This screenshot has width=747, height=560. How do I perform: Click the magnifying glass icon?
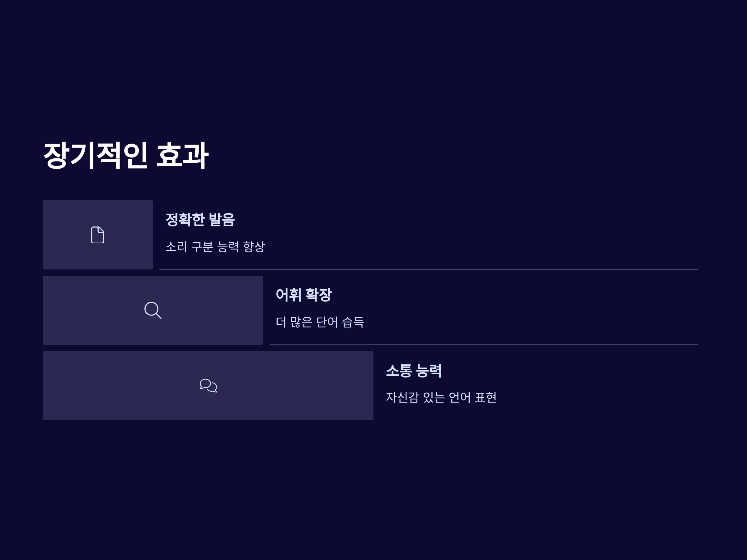coord(153,310)
